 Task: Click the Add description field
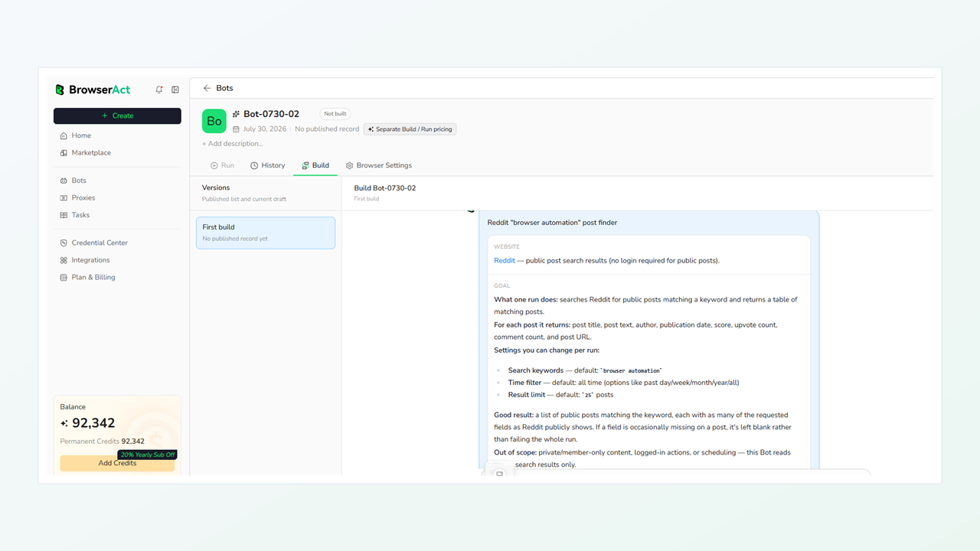(x=233, y=144)
